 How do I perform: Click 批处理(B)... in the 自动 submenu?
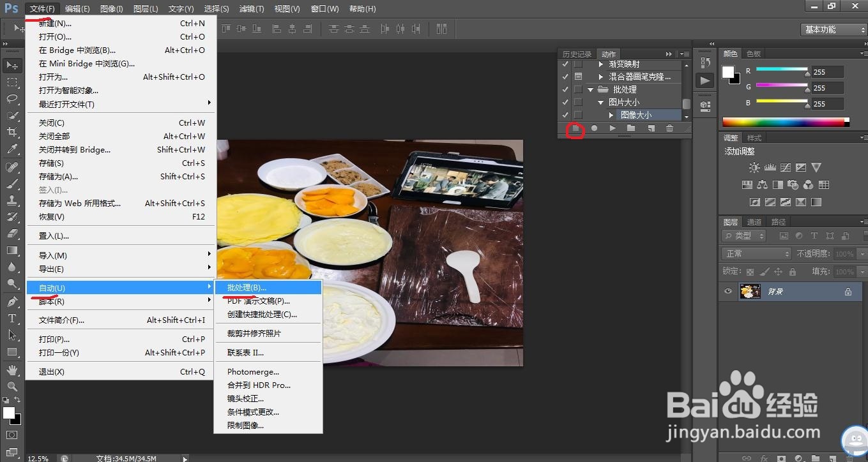click(x=268, y=287)
